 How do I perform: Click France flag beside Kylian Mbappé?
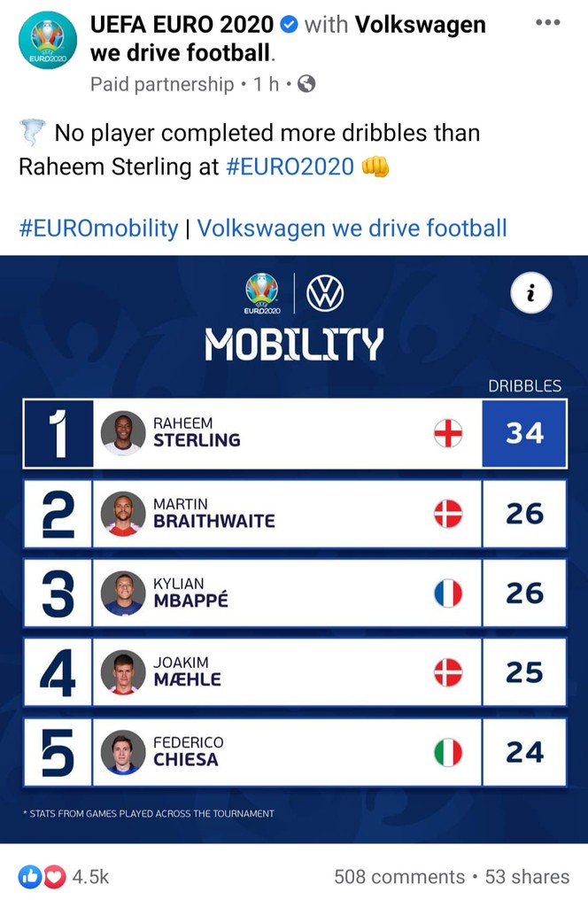coord(448,593)
